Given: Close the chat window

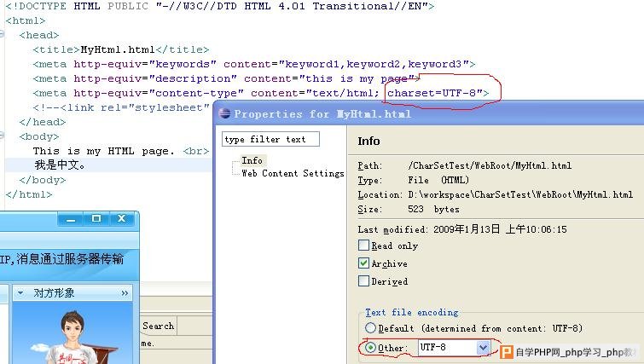Looking at the screenshot, I should point(122,219).
